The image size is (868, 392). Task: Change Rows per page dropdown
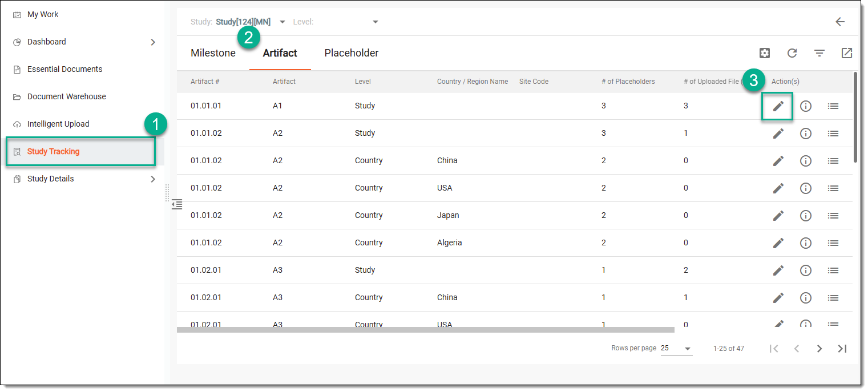(676, 349)
